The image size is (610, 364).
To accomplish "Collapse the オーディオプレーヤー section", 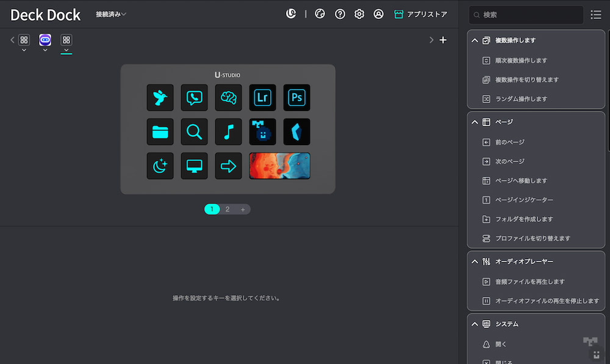I will tap(475, 262).
